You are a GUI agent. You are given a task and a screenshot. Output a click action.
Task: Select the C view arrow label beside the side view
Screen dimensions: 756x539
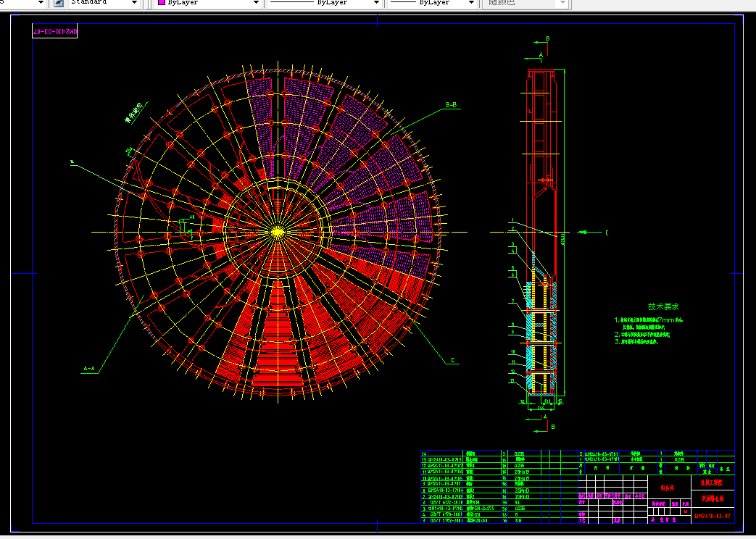[607, 233]
